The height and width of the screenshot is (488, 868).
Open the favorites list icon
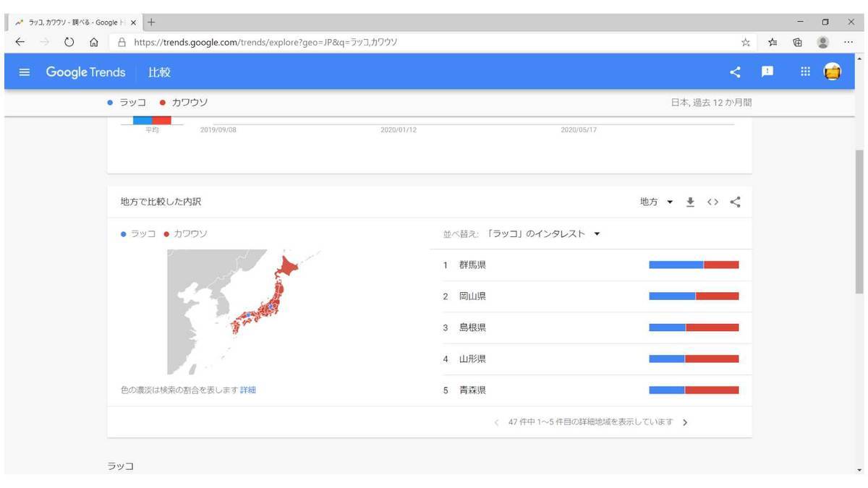click(773, 42)
